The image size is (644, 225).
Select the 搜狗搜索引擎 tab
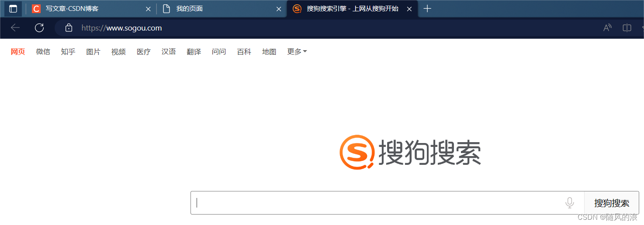pyautogui.click(x=352, y=9)
